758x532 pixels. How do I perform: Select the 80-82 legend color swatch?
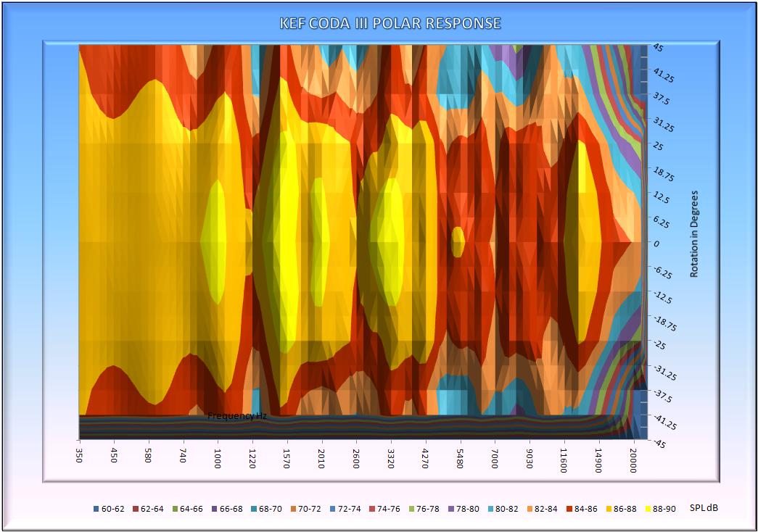490,509
